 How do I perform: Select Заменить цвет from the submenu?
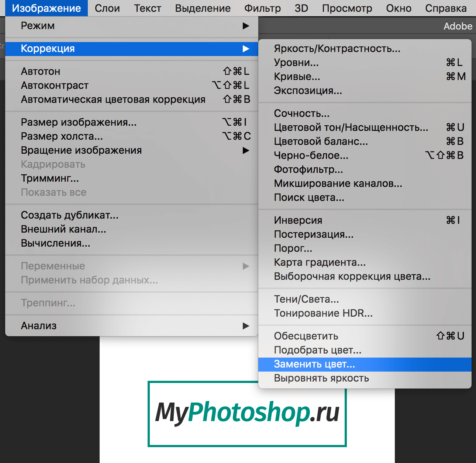click(314, 364)
